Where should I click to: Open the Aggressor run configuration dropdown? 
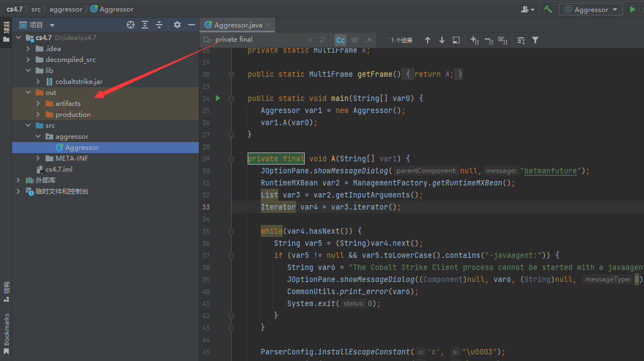coord(591,9)
